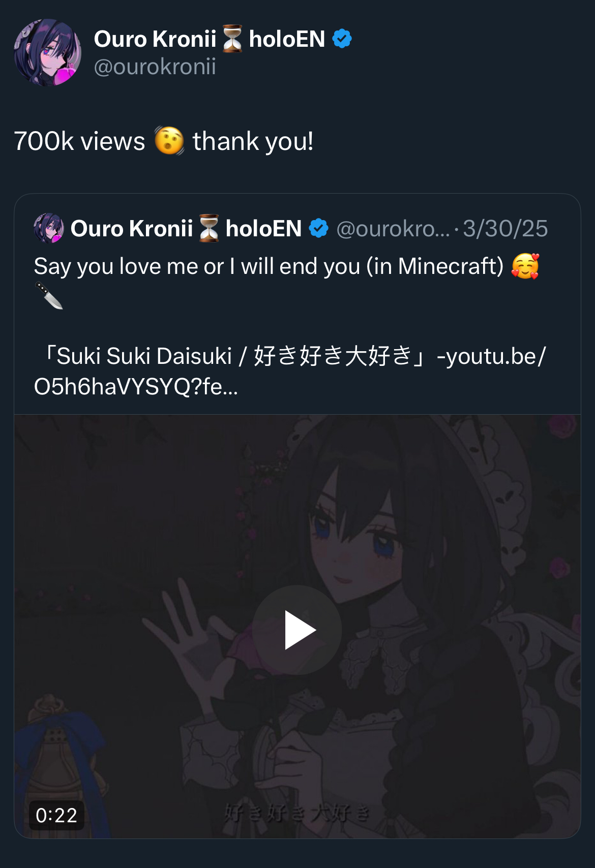Tap the hourglass emoji in display name
Viewport: 595px width, 868px height.
click(x=232, y=39)
